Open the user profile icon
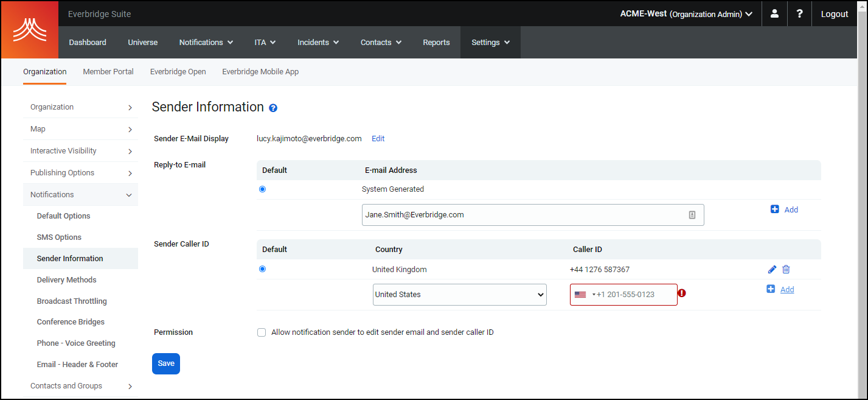Image resolution: width=868 pixels, height=400 pixels. (774, 14)
